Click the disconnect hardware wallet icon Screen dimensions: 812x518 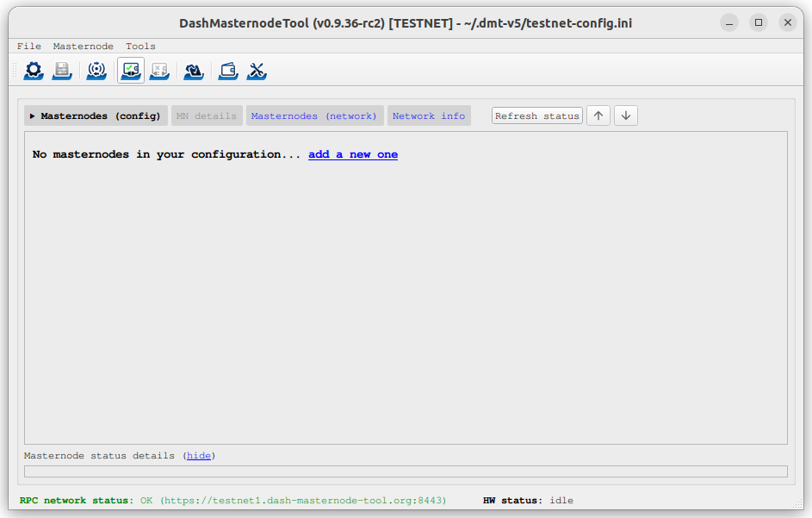(159, 71)
